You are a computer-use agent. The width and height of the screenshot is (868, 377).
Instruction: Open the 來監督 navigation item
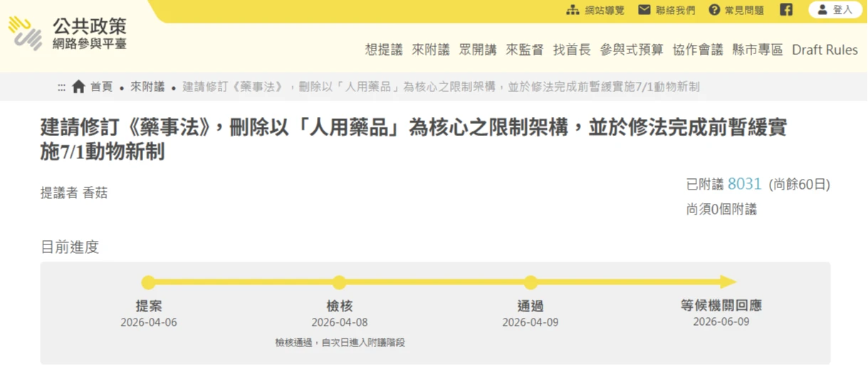[525, 50]
